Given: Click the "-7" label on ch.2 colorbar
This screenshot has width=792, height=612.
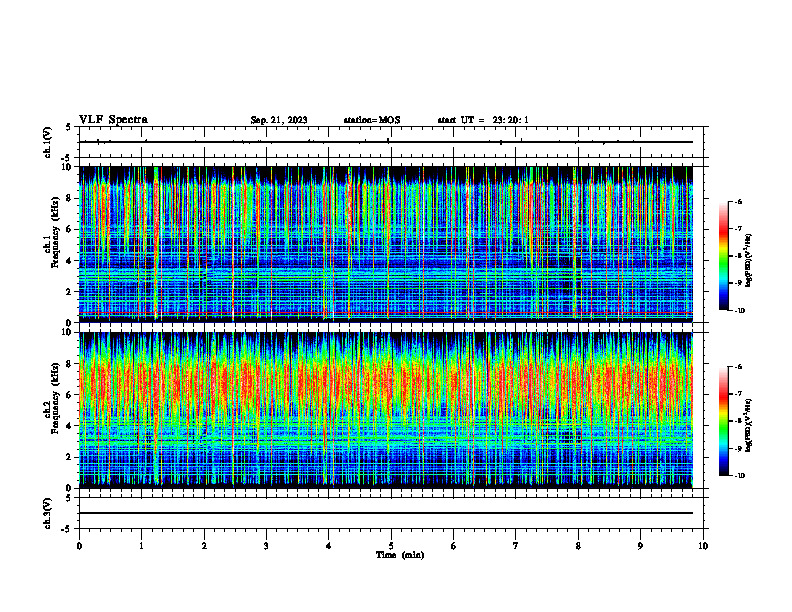Looking at the screenshot, I should (738, 394).
